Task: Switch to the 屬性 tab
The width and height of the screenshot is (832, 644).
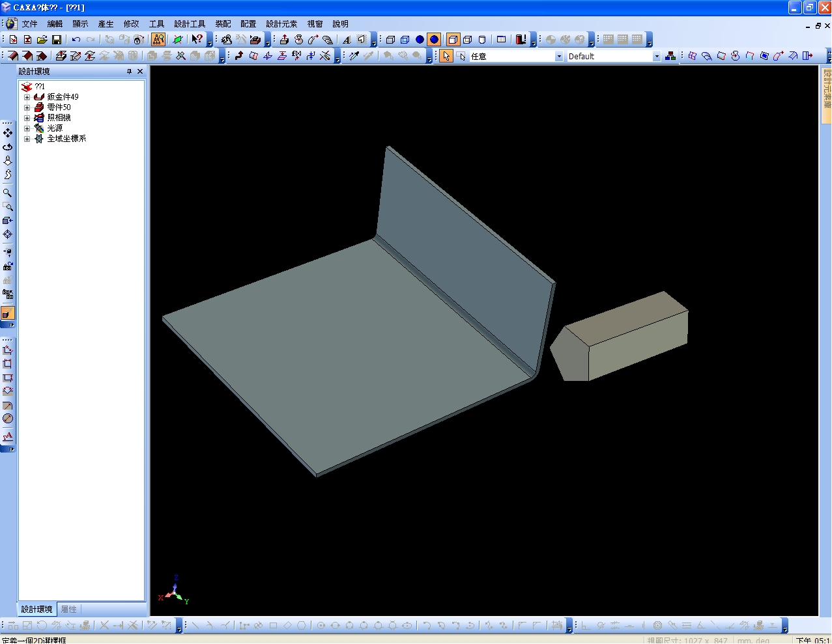Action: point(69,609)
